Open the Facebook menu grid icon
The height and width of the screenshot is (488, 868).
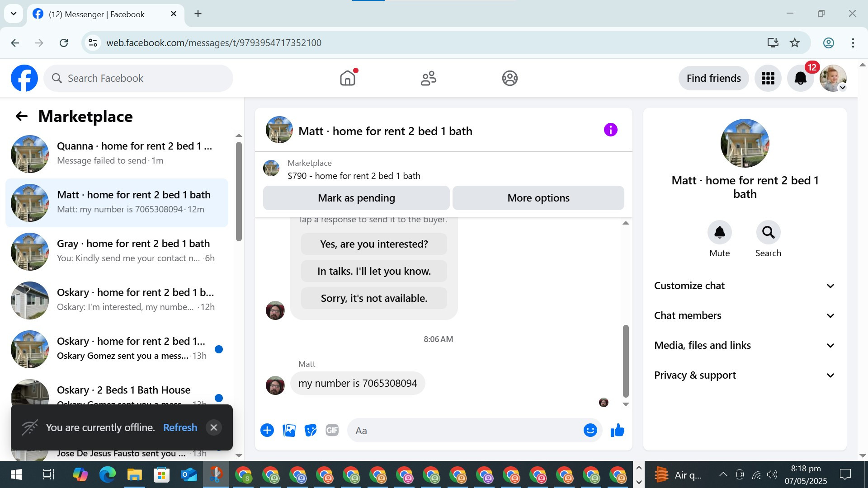pyautogui.click(x=768, y=78)
